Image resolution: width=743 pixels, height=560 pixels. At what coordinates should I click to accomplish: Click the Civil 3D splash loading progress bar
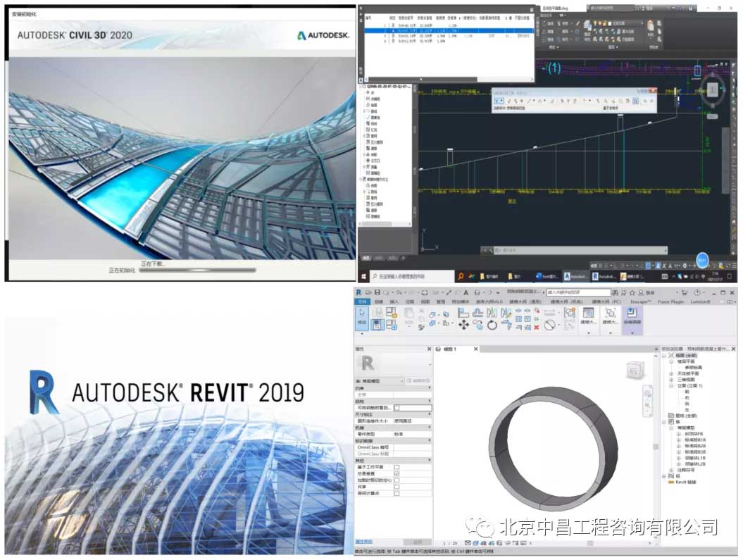198,270
